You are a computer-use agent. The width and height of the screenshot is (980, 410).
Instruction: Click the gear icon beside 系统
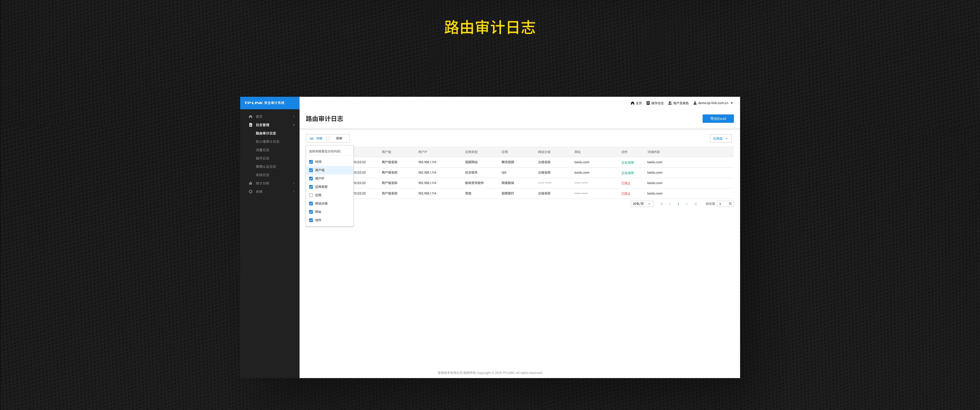[250, 191]
